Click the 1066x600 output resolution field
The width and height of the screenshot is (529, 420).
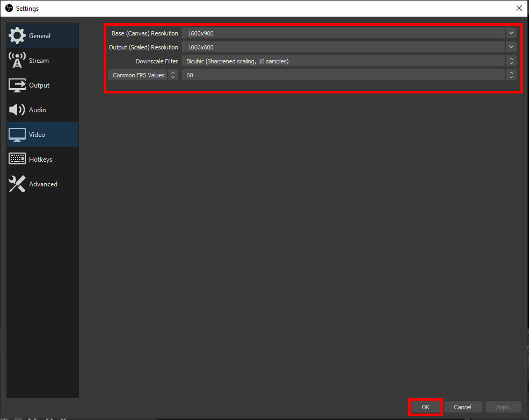tap(343, 47)
